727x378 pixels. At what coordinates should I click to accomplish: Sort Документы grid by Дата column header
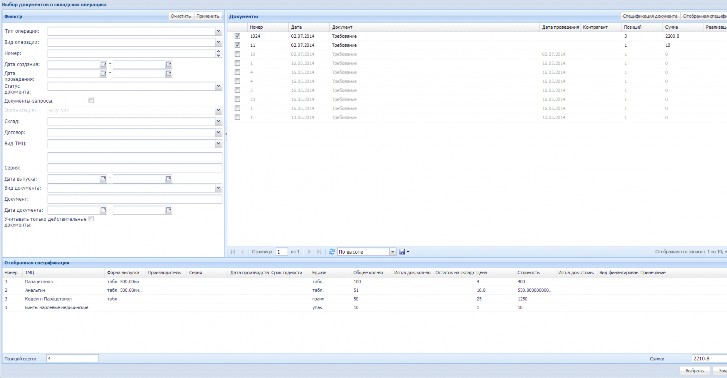point(309,27)
